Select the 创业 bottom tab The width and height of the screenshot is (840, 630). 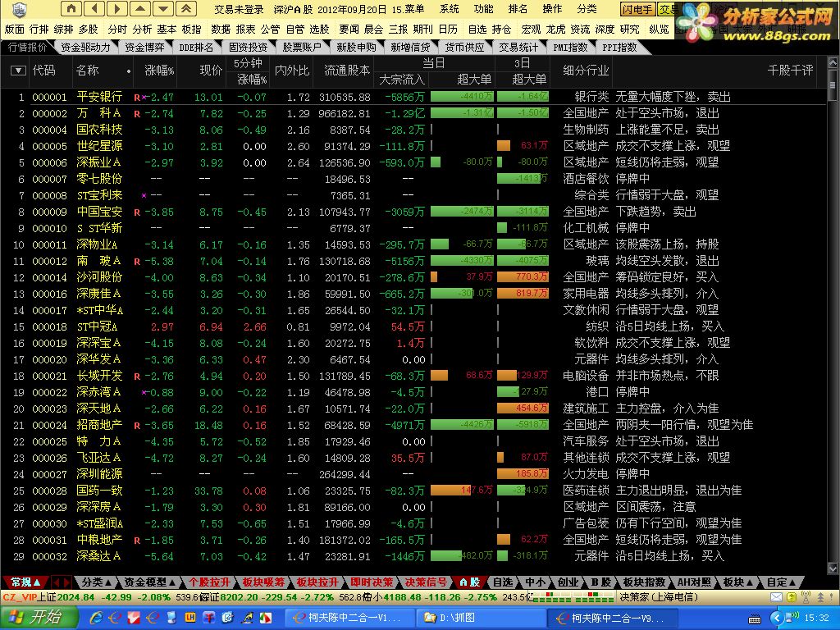[568, 582]
